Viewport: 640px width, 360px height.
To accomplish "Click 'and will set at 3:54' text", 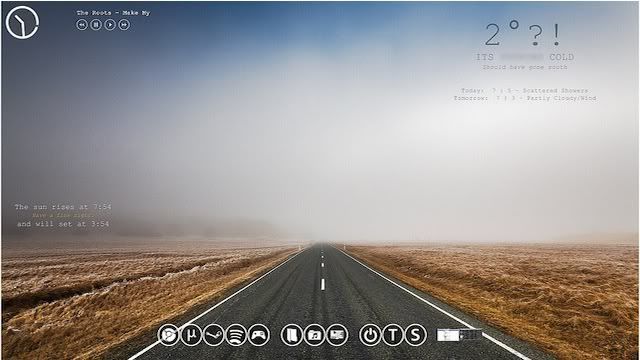I will [63, 224].
